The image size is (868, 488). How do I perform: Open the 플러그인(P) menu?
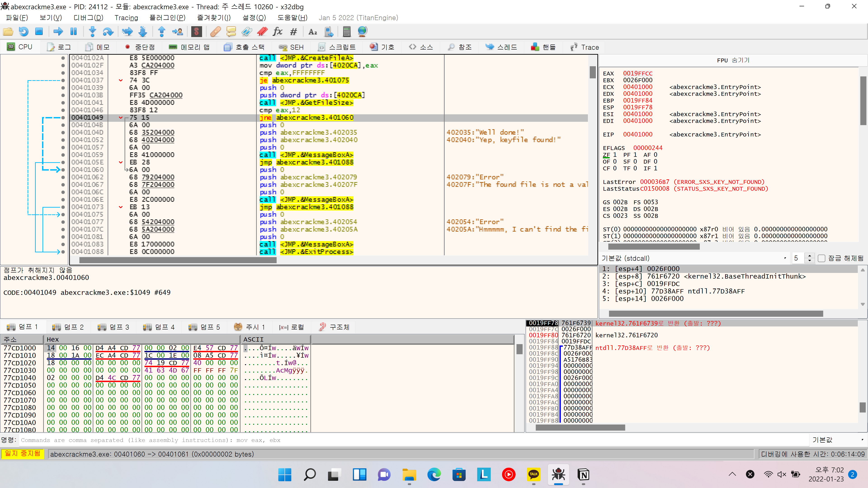(167, 18)
